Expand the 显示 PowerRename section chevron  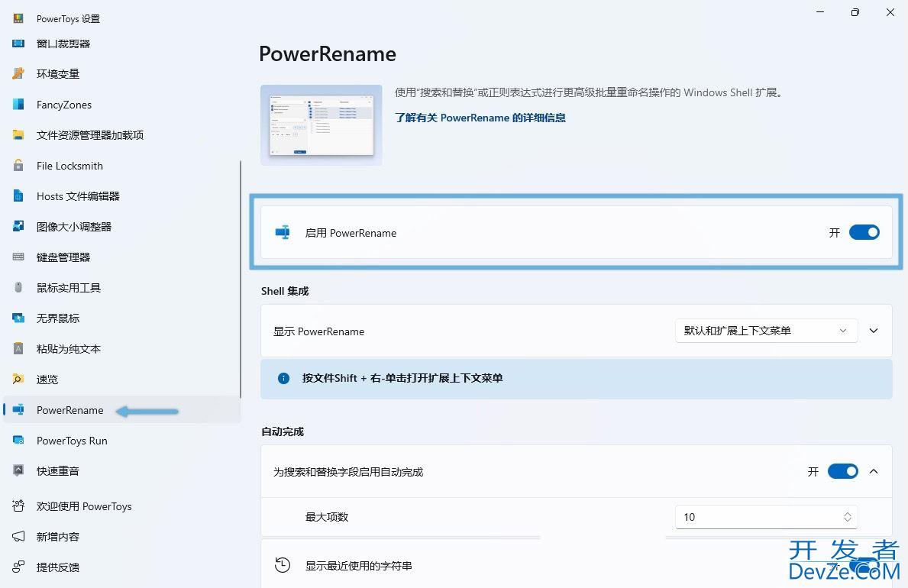[x=874, y=331]
